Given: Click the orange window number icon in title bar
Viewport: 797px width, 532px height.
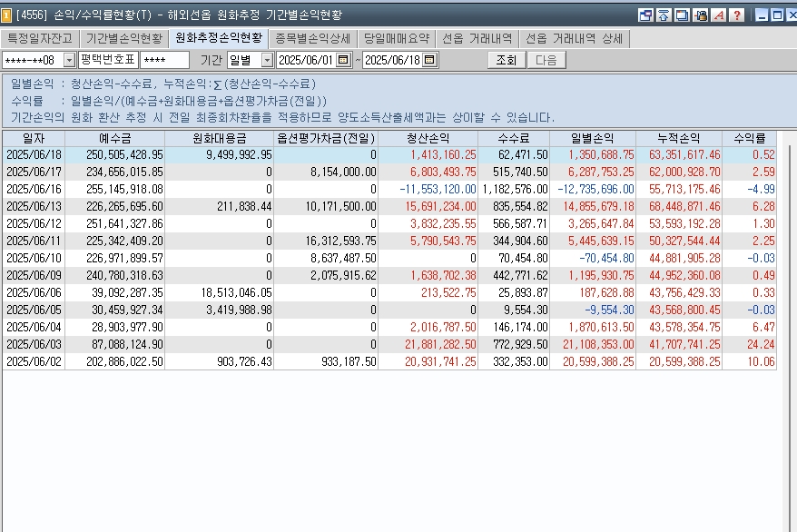Looking at the screenshot, I should [6, 15].
